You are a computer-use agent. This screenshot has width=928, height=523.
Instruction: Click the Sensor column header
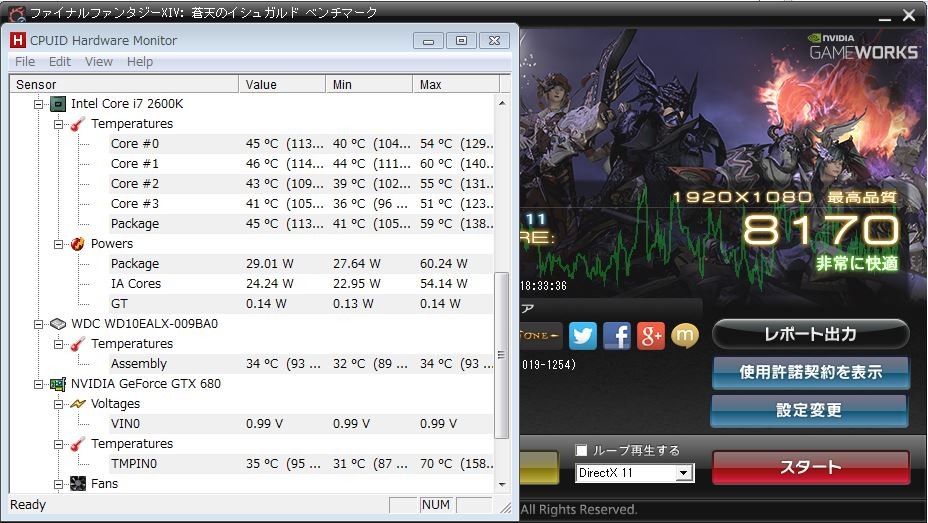[x=124, y=85]
